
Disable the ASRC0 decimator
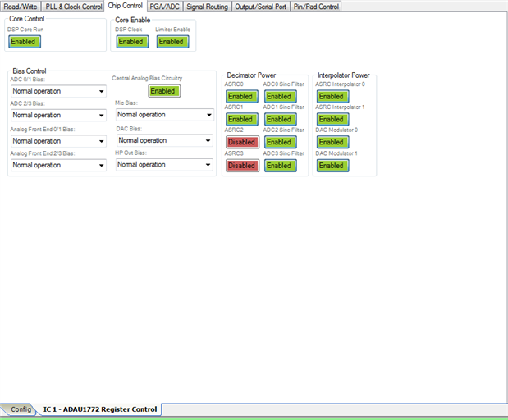[x=241, y=97]
